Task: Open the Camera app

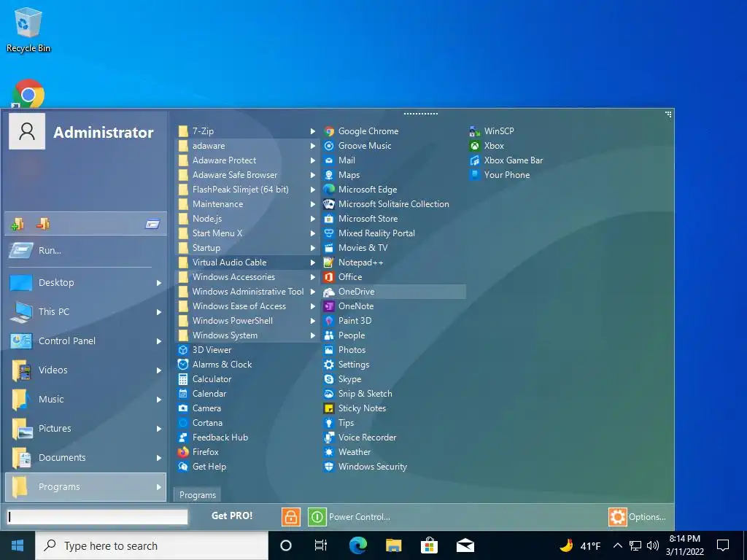Action: [199, 408]
